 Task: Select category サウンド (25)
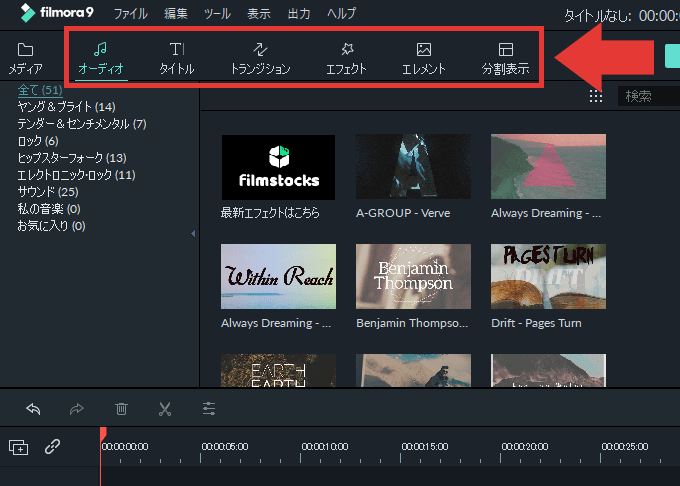[x=48, y=192]
